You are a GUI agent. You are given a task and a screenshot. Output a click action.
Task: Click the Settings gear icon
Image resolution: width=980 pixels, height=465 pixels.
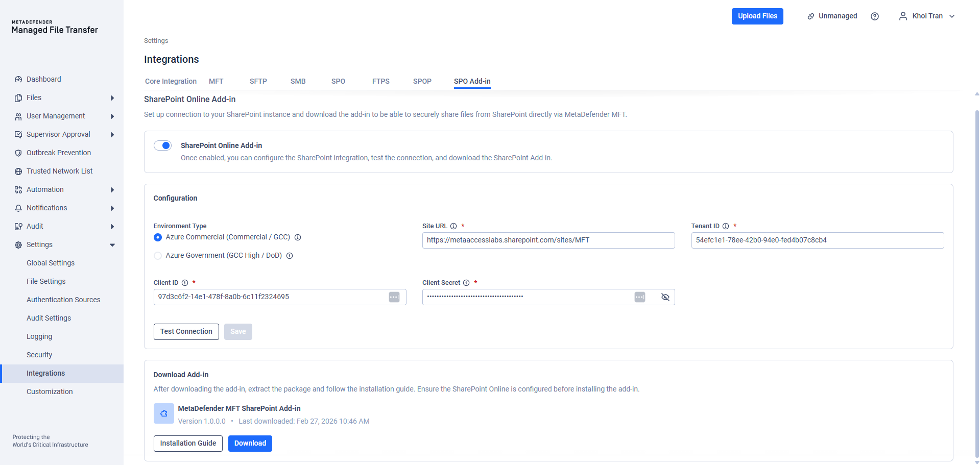click(x=18, y=245)
